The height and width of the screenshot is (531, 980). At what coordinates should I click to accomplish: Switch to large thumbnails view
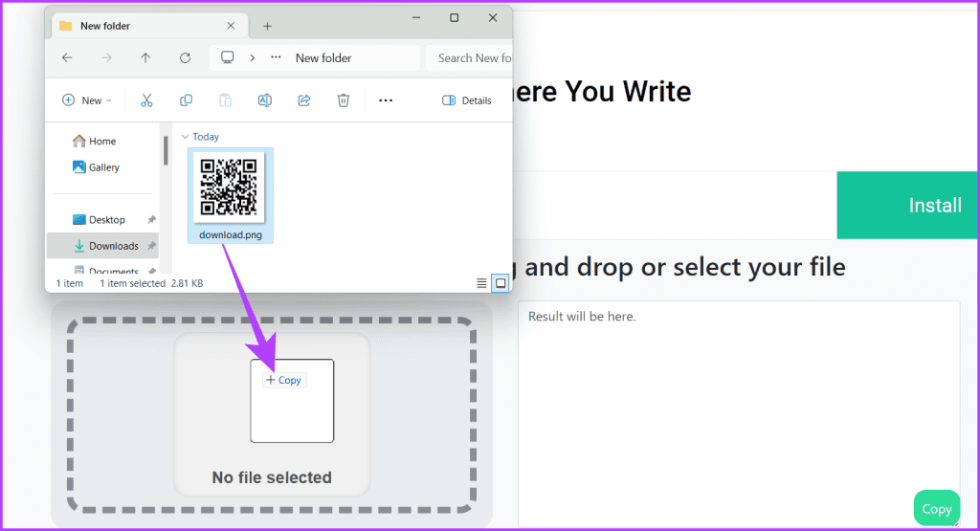pos(500,283)
